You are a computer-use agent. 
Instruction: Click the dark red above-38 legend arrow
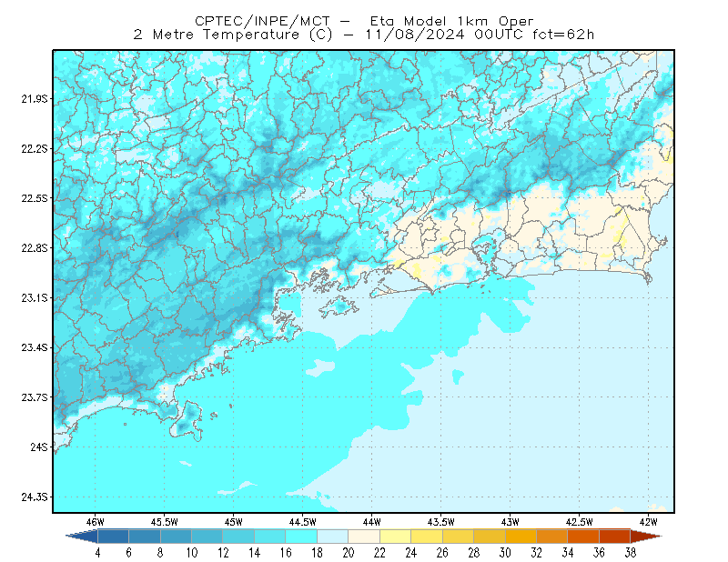point(646,537)
